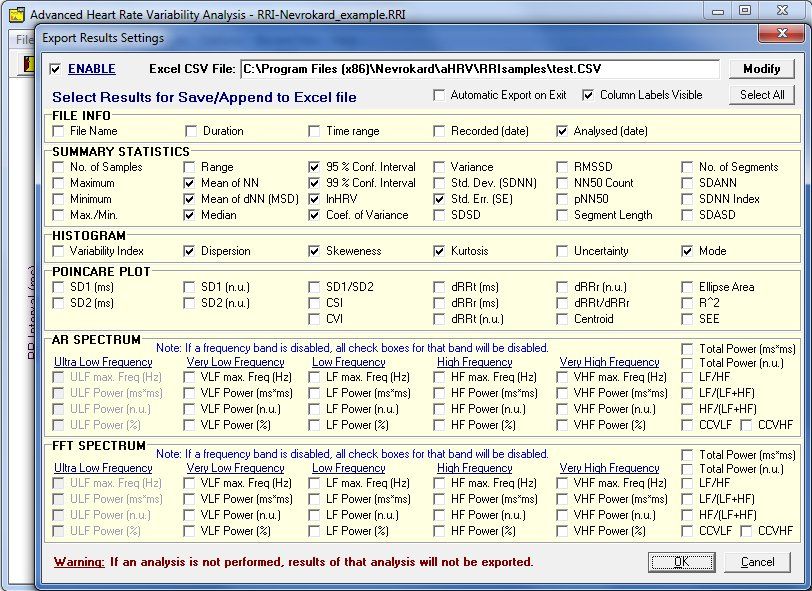
Task: Disable the Kurtosis histogram option
Action: pyautogui.click(x=440, y=251)
